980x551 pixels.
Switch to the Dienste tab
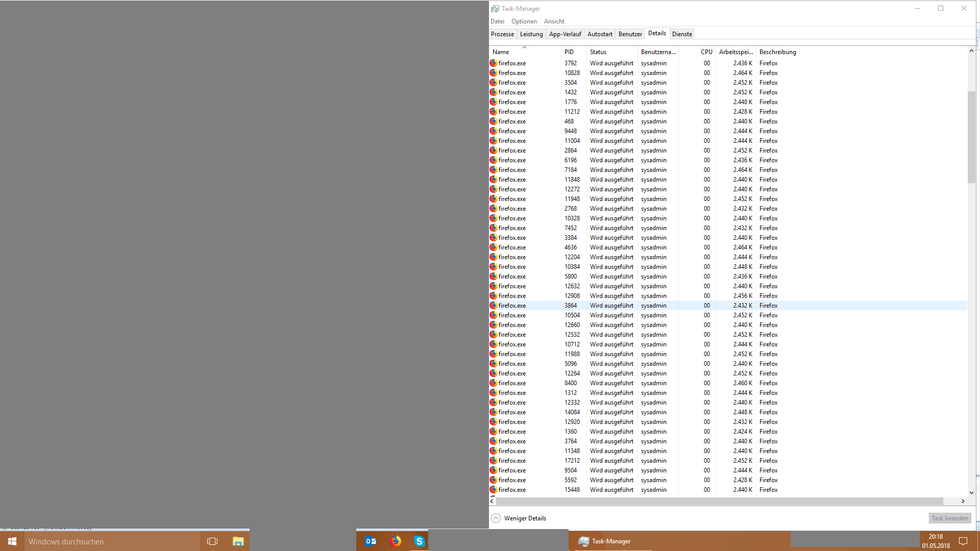pos(682,34)
